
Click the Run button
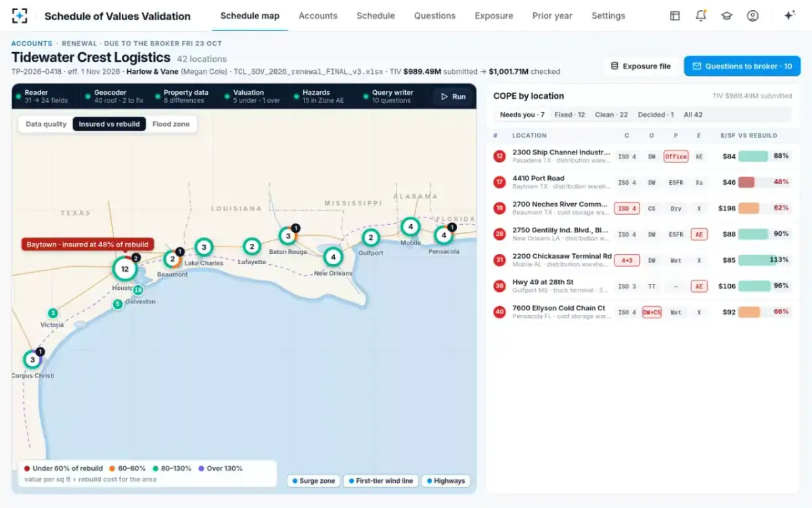point(453,96)
